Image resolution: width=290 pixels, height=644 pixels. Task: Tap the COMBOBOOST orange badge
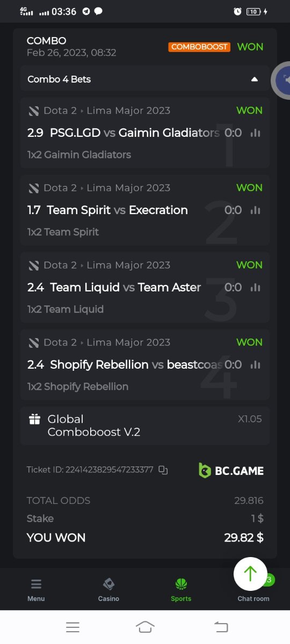[199, 47]
